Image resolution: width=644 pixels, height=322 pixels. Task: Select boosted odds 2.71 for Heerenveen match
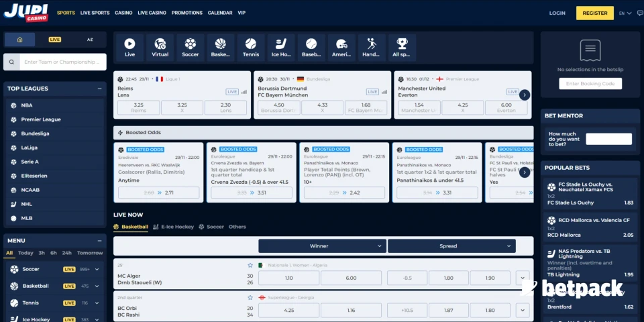click(x=158, y=193)
